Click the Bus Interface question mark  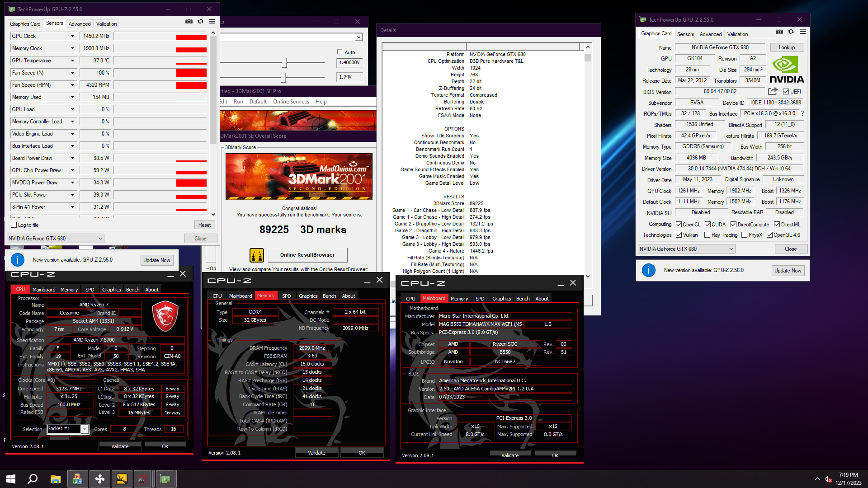coord(802,113)
